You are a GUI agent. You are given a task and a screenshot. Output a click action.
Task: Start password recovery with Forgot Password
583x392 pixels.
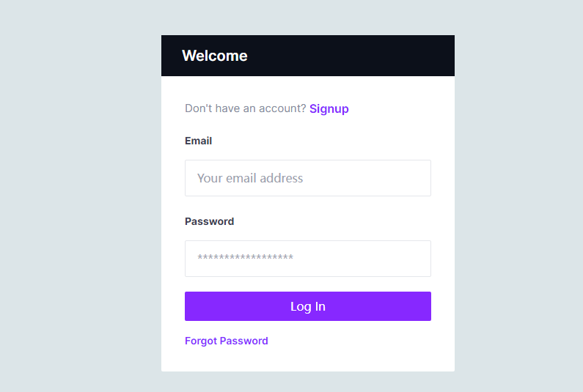coord(227,341)
